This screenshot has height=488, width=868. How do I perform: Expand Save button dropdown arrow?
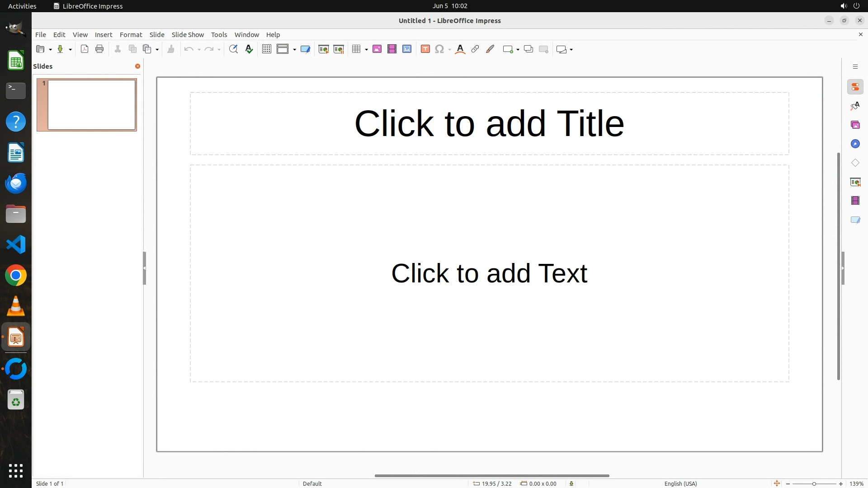70,50
